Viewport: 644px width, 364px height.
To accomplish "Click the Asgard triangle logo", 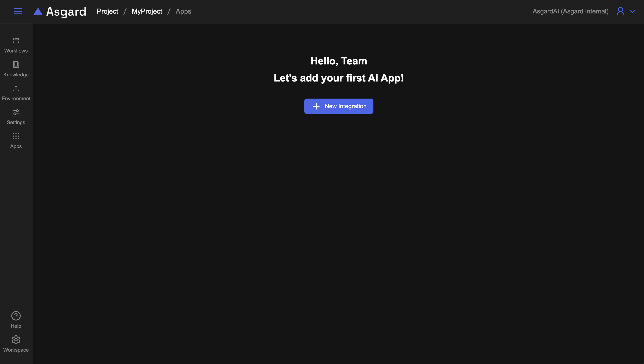I will point(38,12).
